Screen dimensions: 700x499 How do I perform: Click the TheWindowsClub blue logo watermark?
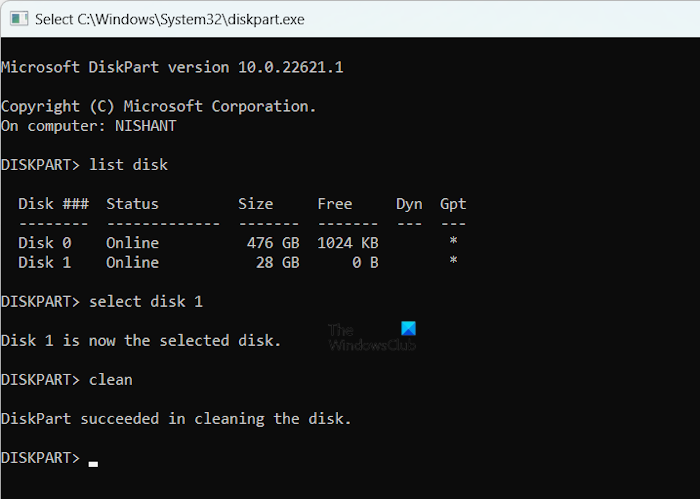[x=406, y=328]
